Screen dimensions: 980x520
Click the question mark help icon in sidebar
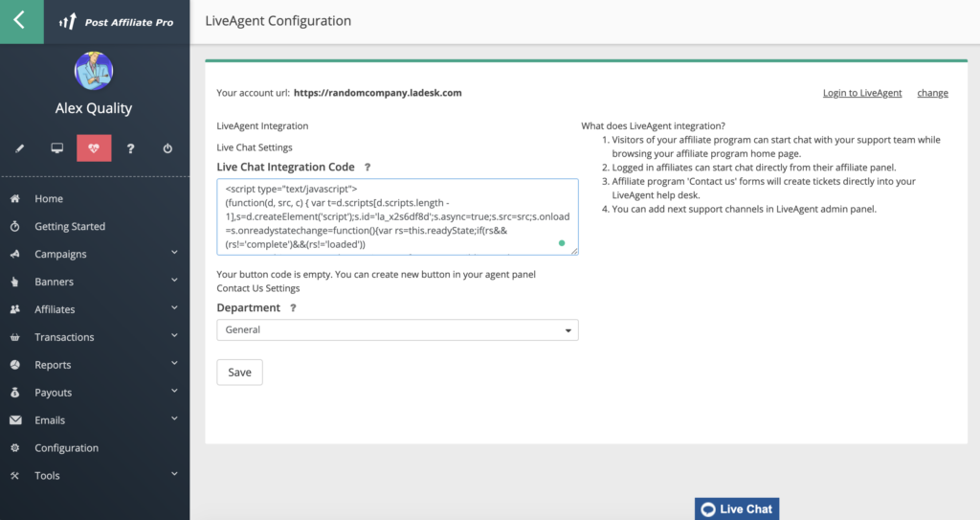tap(131, 148)
